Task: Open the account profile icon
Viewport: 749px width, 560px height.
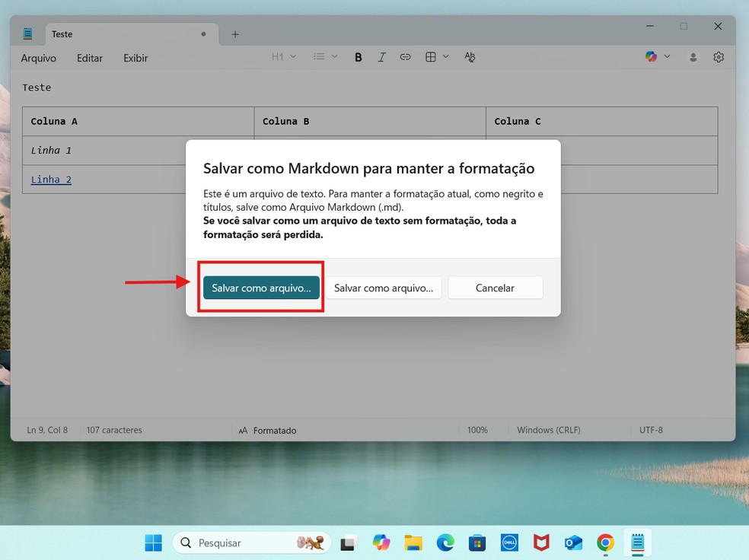Action: coord(693,57)
